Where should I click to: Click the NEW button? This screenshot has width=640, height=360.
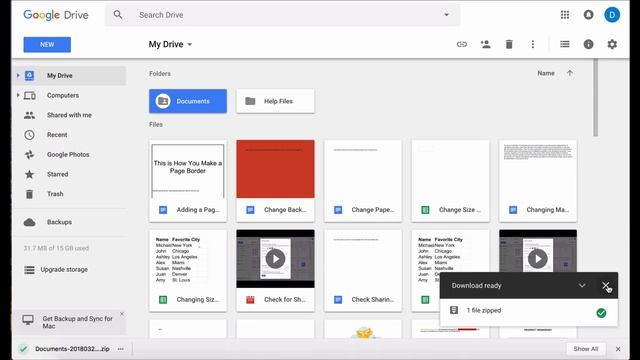47,44
